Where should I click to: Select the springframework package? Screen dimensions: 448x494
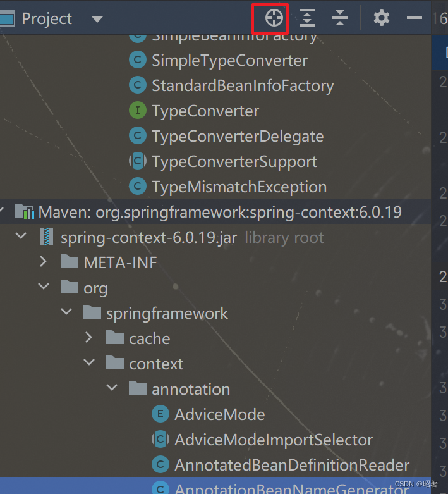[x=167, y=314]
